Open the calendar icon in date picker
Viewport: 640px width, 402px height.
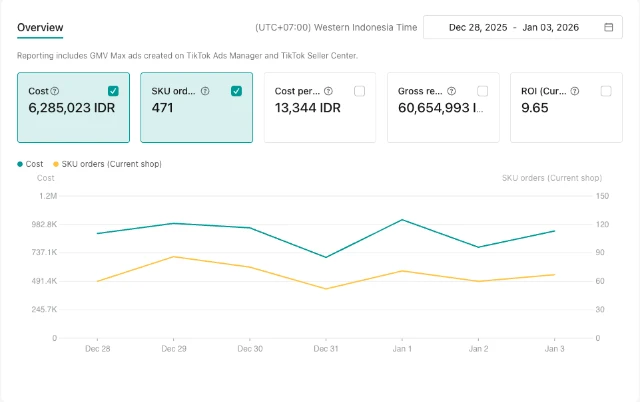[609, 27]
